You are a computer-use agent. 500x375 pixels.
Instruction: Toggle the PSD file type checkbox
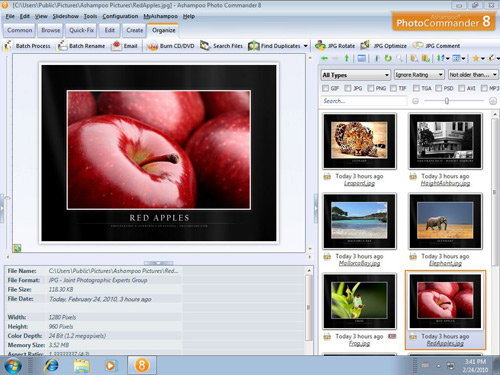coord(439,88)
